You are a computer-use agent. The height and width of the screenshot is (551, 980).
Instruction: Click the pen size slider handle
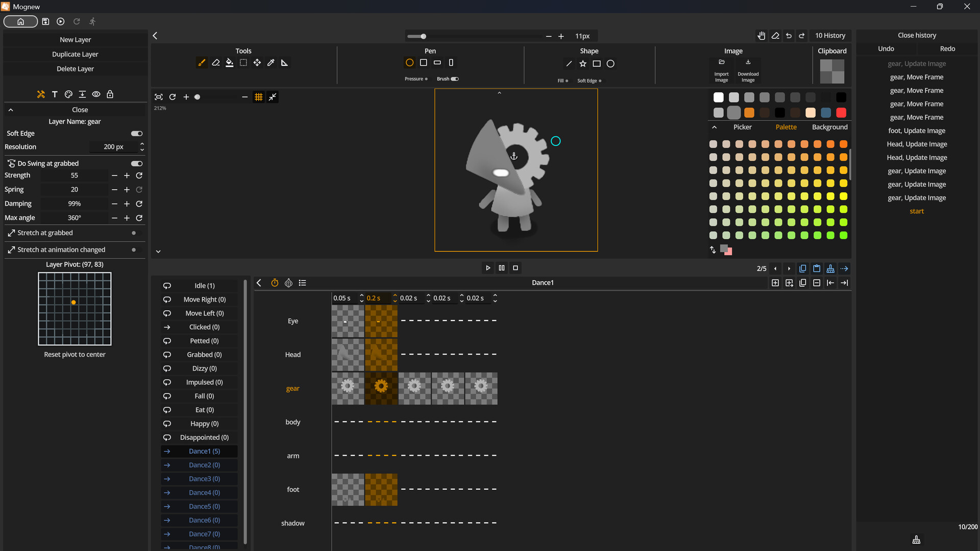pyautogui.click(x=423, y=36)
